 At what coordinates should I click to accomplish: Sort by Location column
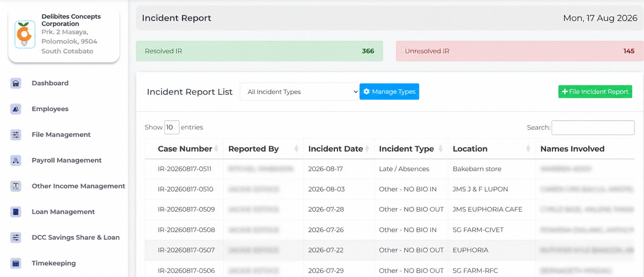(x=492, y=149)
